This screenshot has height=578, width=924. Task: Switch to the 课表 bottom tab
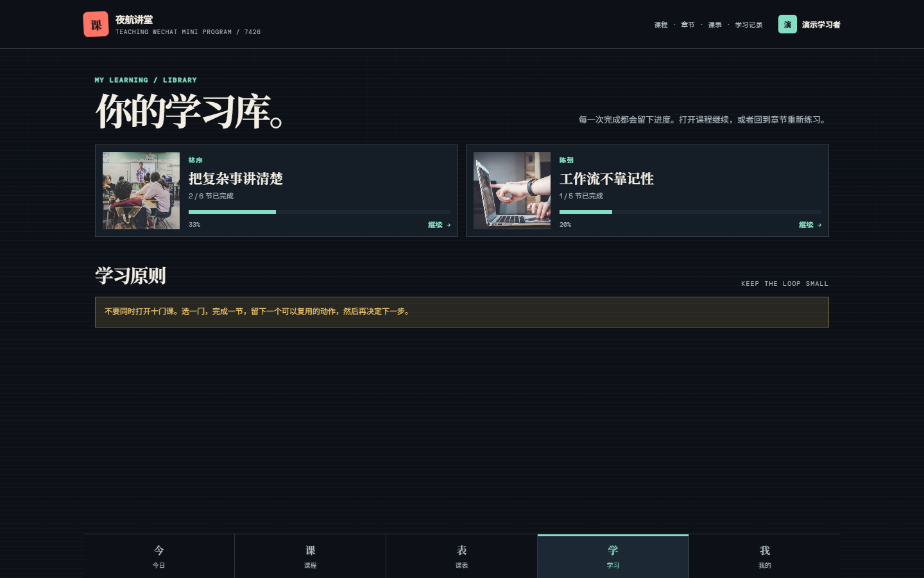462,556
